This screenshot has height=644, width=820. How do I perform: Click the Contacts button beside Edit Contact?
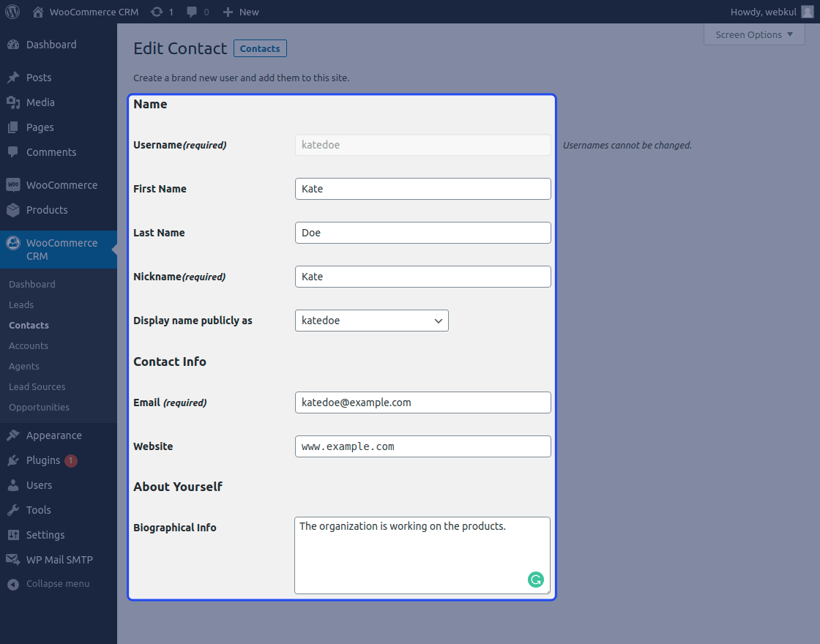point(260,48)
